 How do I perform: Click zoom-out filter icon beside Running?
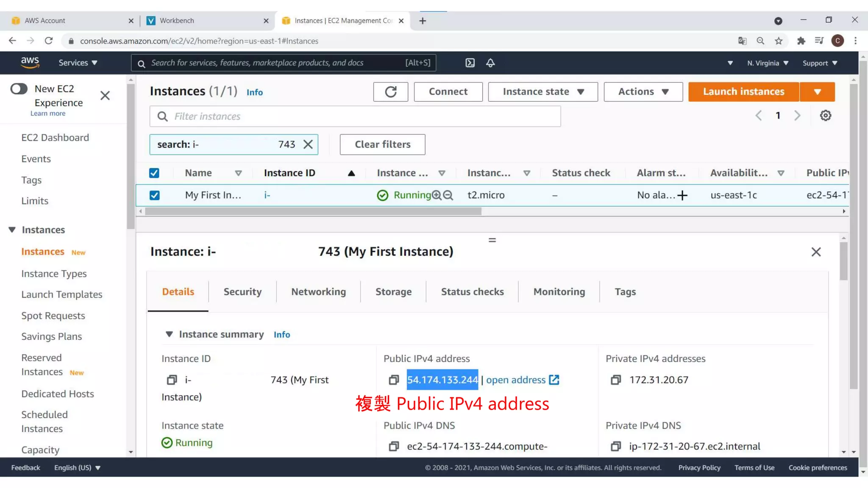[x=448, y=195]
